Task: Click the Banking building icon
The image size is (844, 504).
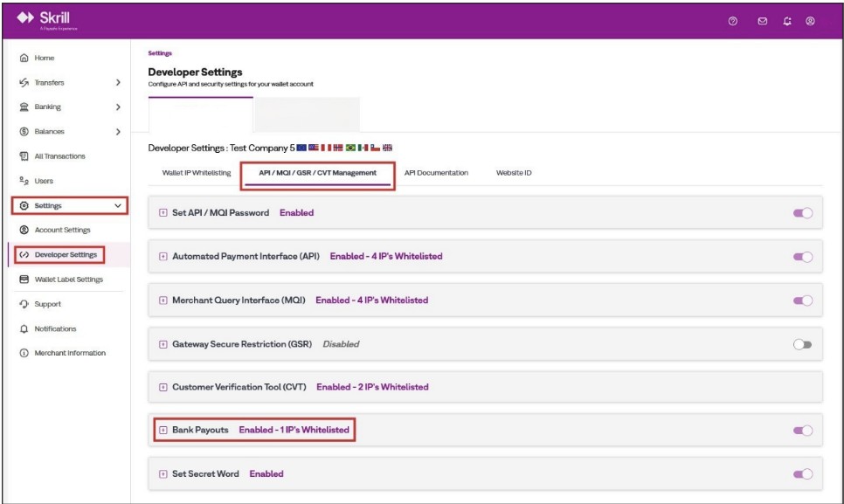Action: pyautogui.click(x=24, y=107)
